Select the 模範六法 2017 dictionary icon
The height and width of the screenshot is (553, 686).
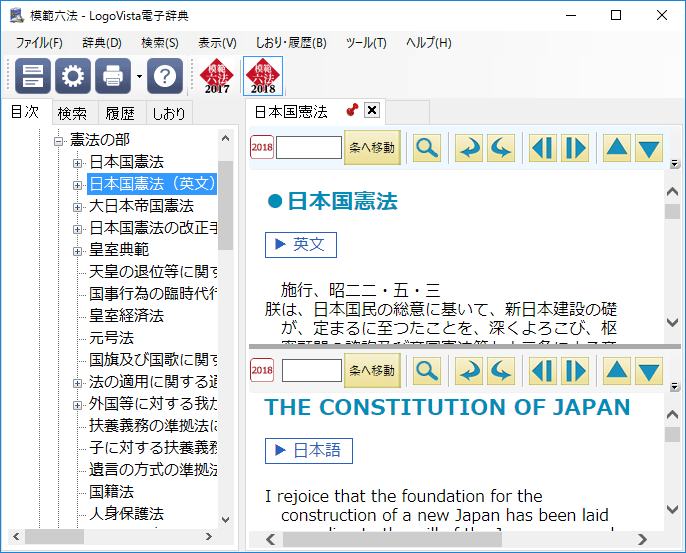click(x=217, y=76)
